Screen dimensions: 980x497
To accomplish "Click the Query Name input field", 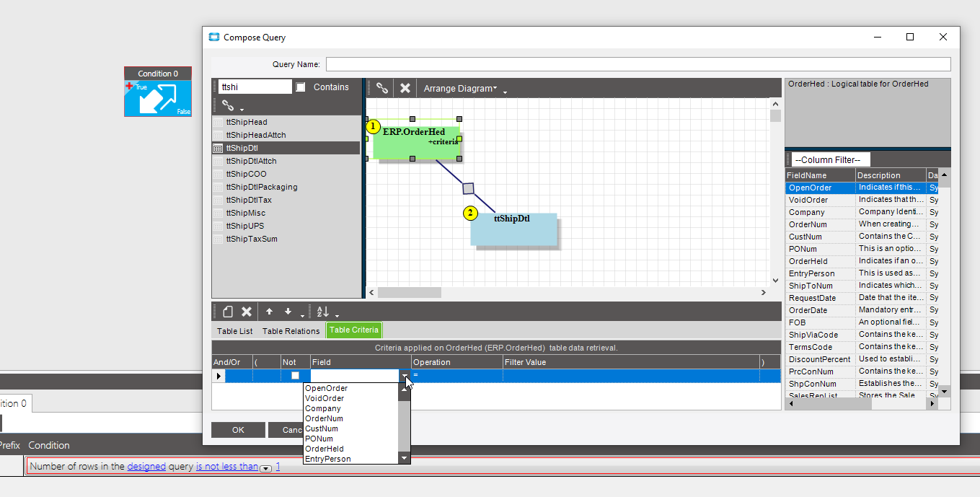I will (638, 64).
